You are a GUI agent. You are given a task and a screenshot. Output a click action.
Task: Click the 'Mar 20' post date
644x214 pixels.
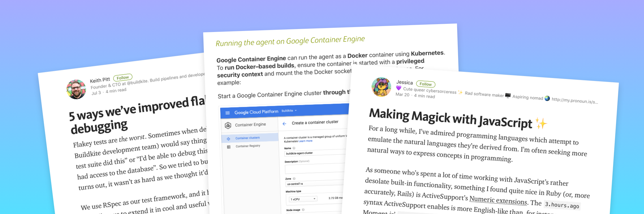402,94
